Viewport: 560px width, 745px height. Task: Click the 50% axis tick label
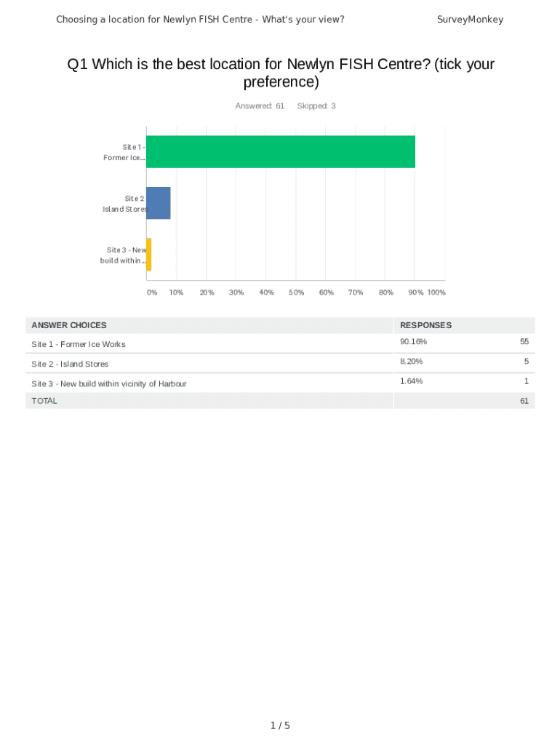pos(296,292)
